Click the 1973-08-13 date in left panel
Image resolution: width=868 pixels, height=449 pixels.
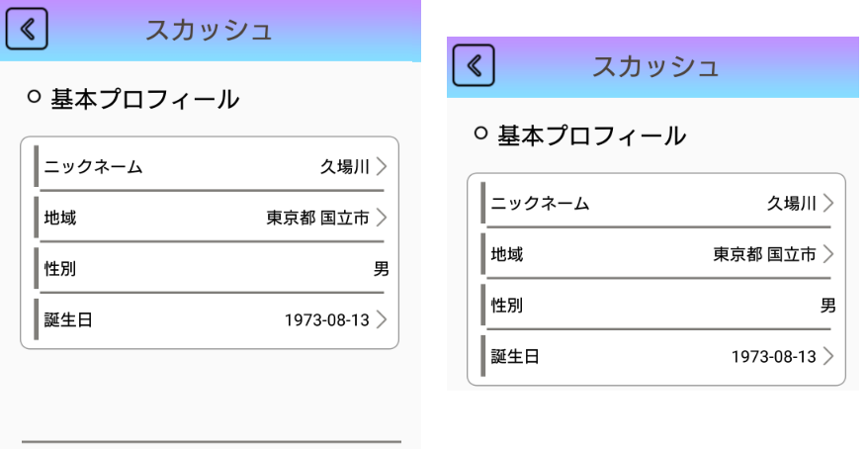tap(327, 320)
